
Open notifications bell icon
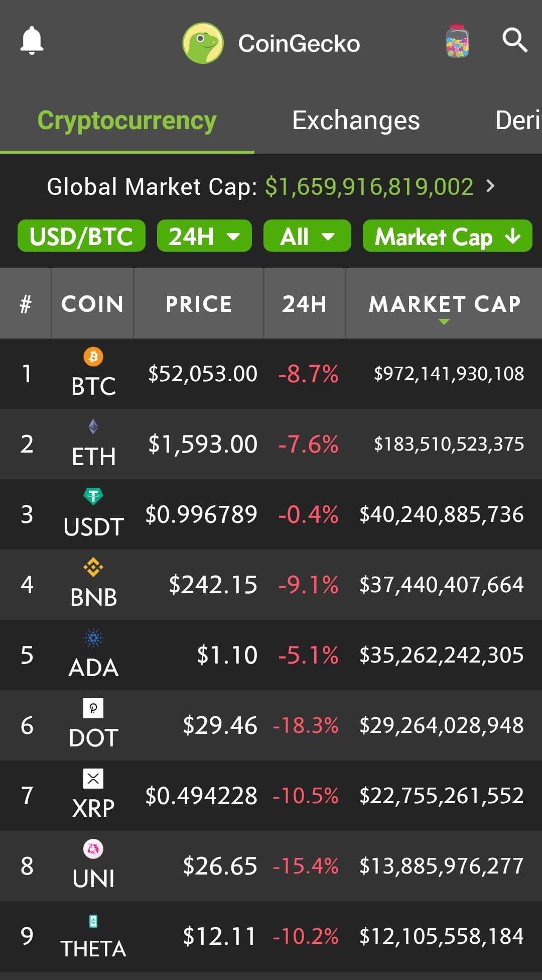(x=32, y=40)
